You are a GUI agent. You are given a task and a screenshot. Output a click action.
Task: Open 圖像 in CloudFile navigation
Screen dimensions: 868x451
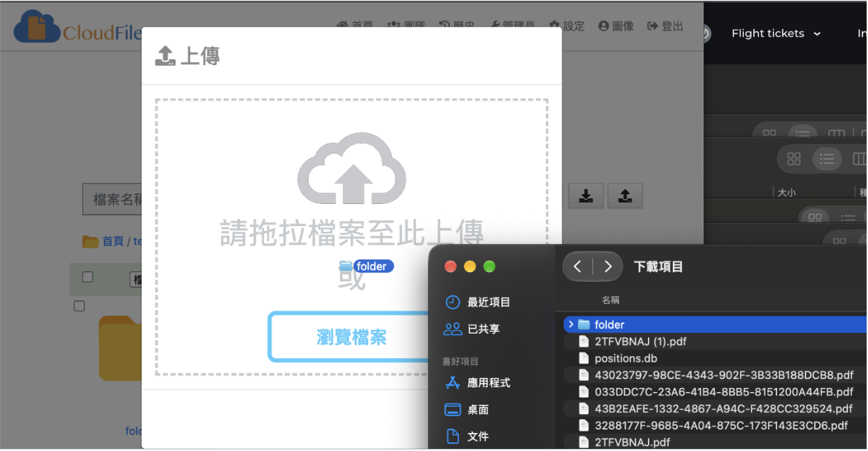(x=615, y=26)
